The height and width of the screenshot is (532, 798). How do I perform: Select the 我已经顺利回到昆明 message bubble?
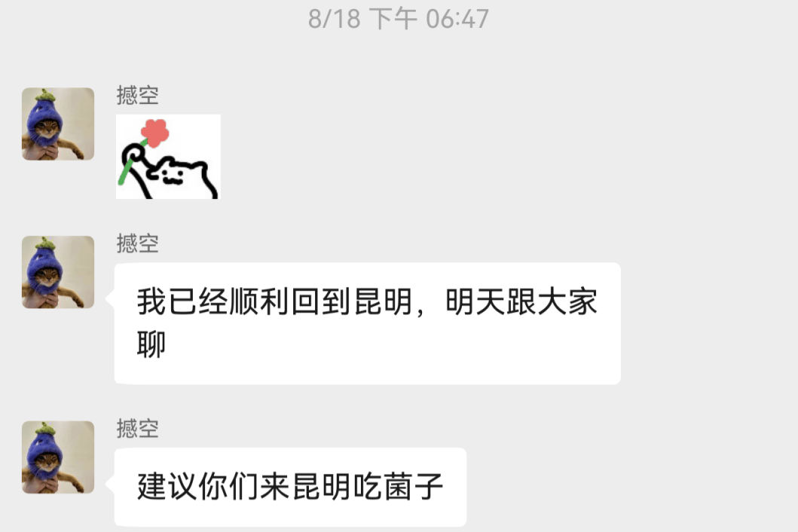368,323
